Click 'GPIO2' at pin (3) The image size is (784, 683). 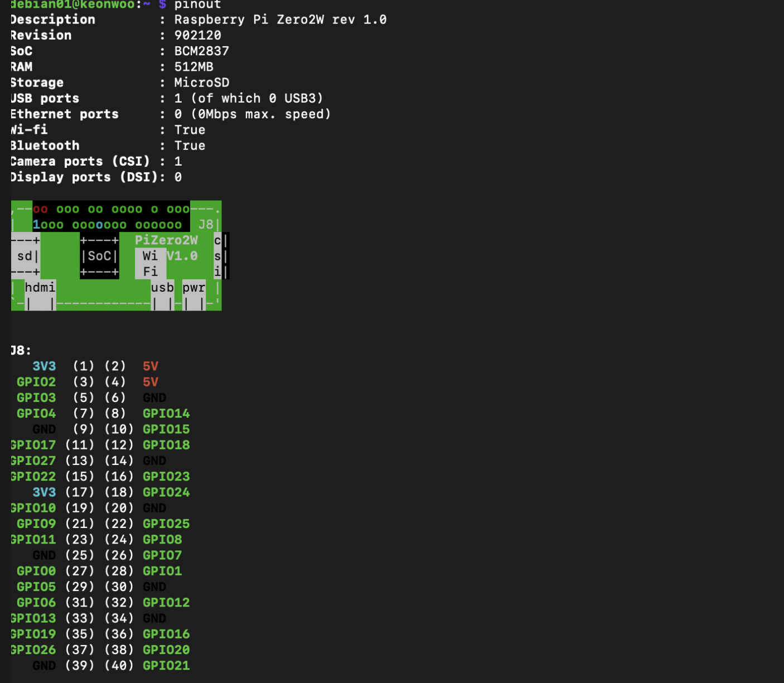[x=36, y=382]
